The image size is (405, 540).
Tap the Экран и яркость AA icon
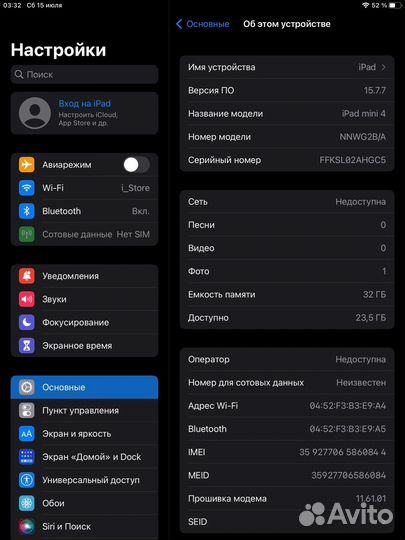pos(27,434)
